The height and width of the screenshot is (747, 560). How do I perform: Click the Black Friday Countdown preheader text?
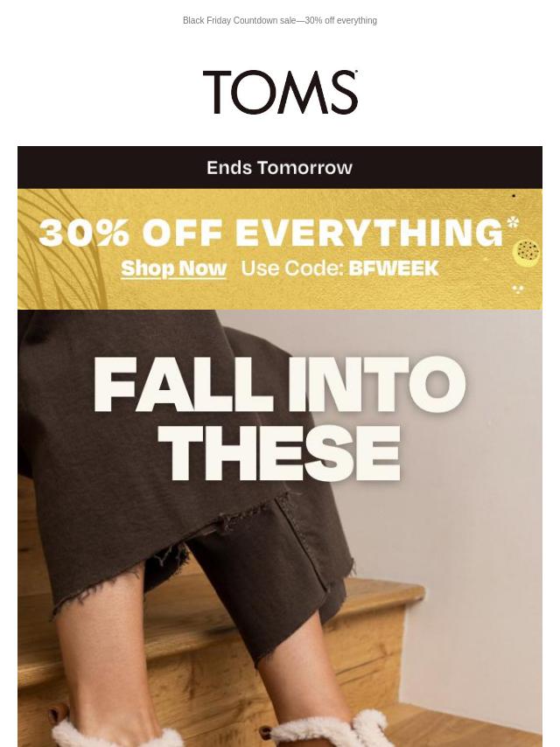(x=280, y=20)
